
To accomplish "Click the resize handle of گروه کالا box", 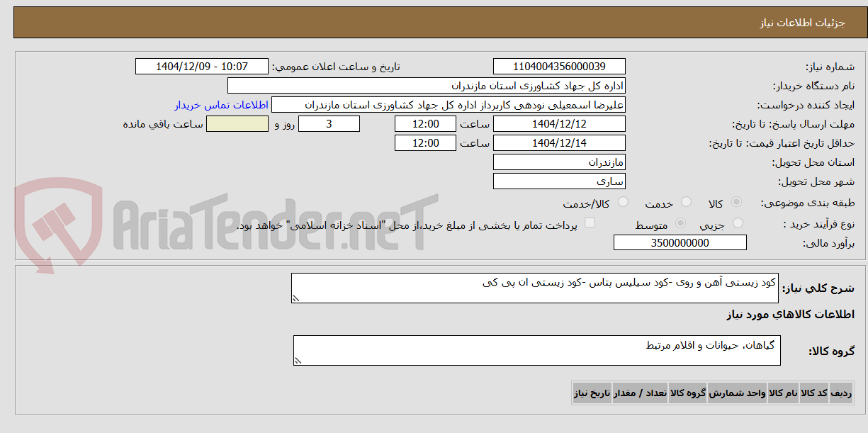I will point(298,361).
